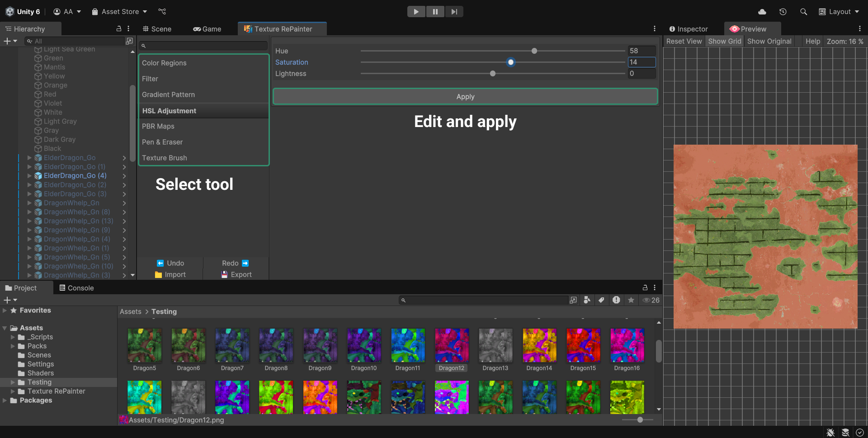Image resolution: width=868 pixels, height=438 pixels.
Task: Click the Apply button
Action: pos(465,97)
